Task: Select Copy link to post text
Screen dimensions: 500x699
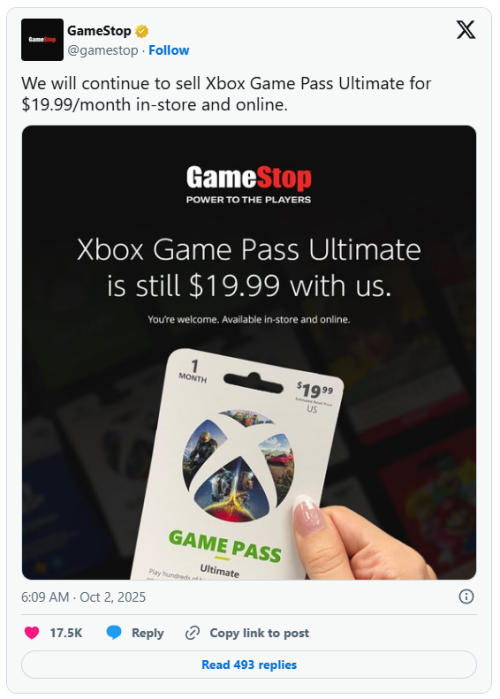Action: click(x=259, y=633)
